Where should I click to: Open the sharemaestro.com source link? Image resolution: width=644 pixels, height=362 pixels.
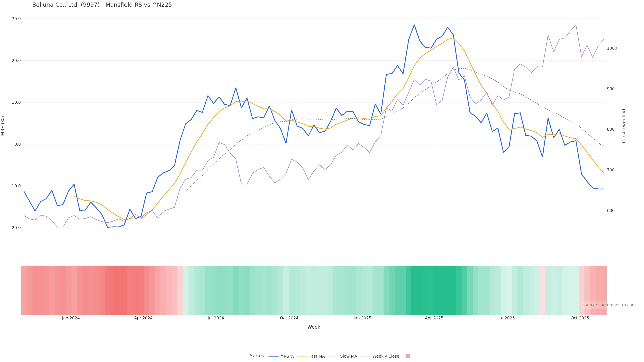click(x=608, y=305)
